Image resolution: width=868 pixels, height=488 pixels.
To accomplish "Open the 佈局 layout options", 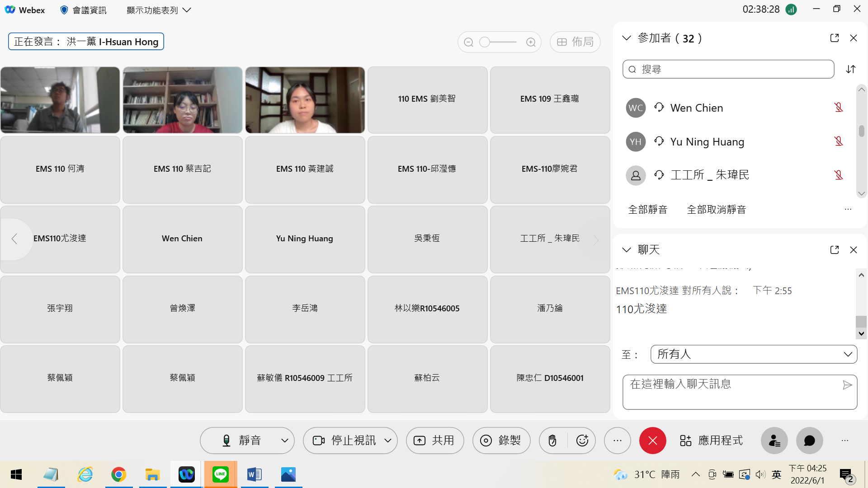I will (575, 42).
